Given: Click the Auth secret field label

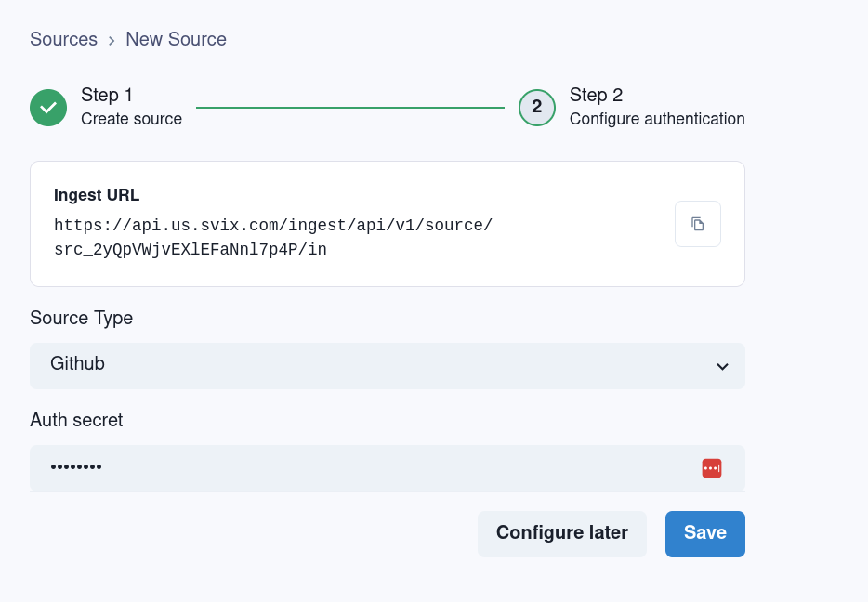Looking at the screenshot, I should tap(76, 420).
